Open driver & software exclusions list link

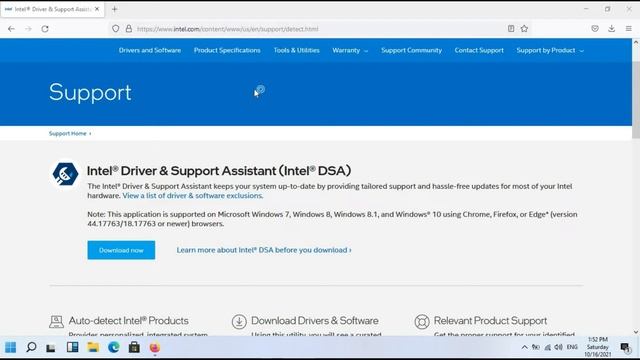pos(193,196)
